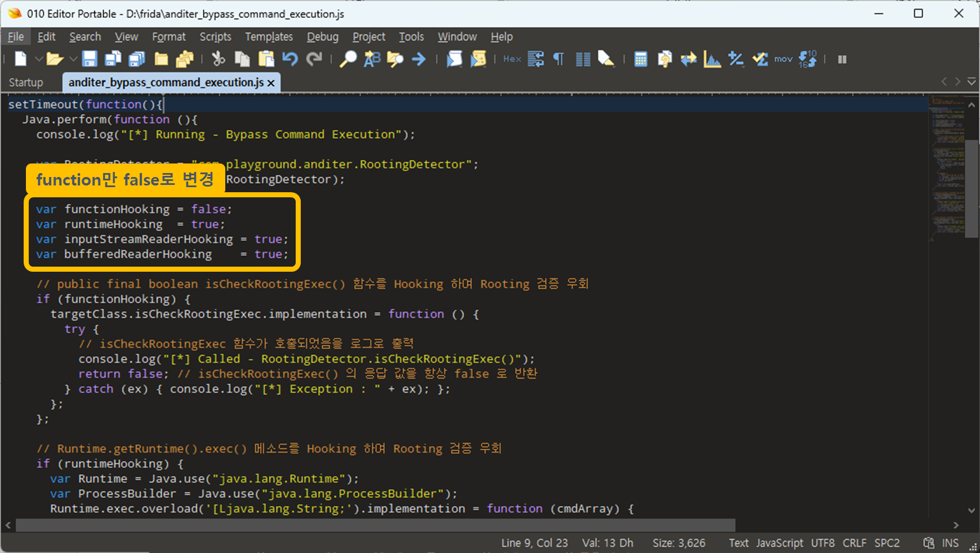Open the Templates menu
Image resolution: width=980 pixels, height=553 pixels.
point(269,37)
